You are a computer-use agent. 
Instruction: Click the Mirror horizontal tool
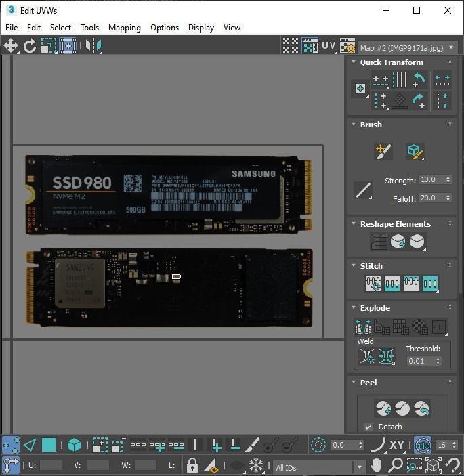93,46
